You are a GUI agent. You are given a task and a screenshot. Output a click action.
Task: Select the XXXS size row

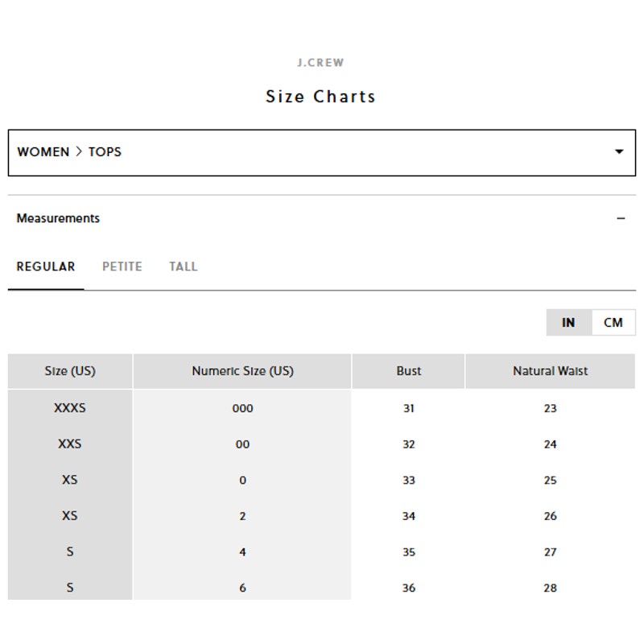coord(321,408)
